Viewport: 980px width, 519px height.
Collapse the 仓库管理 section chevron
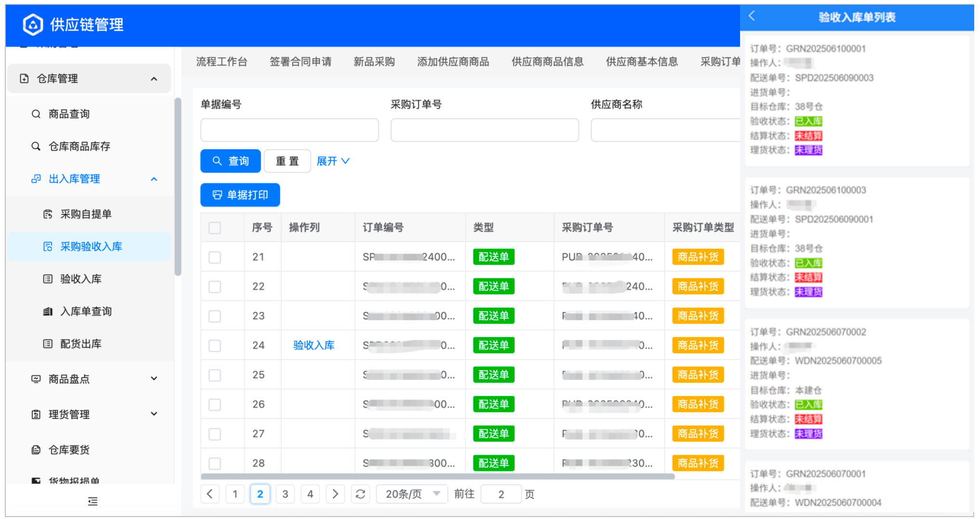(x=154, y=78)
